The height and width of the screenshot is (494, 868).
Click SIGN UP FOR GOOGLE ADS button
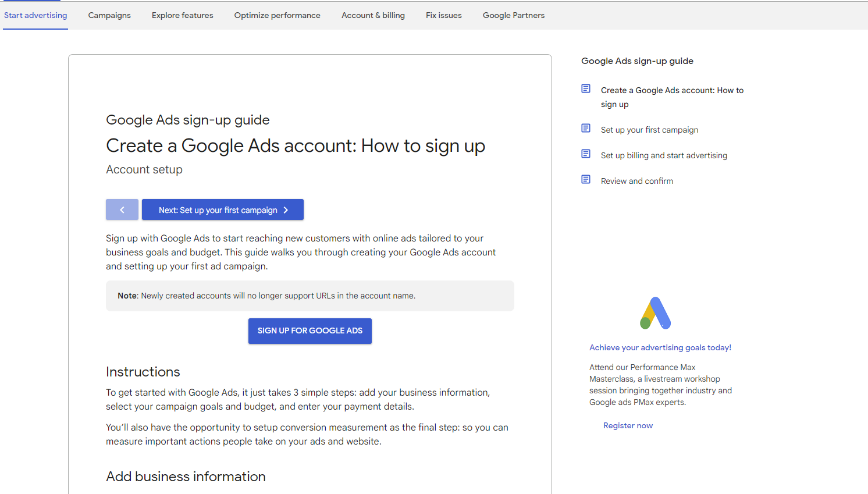[x=310, y=330]
